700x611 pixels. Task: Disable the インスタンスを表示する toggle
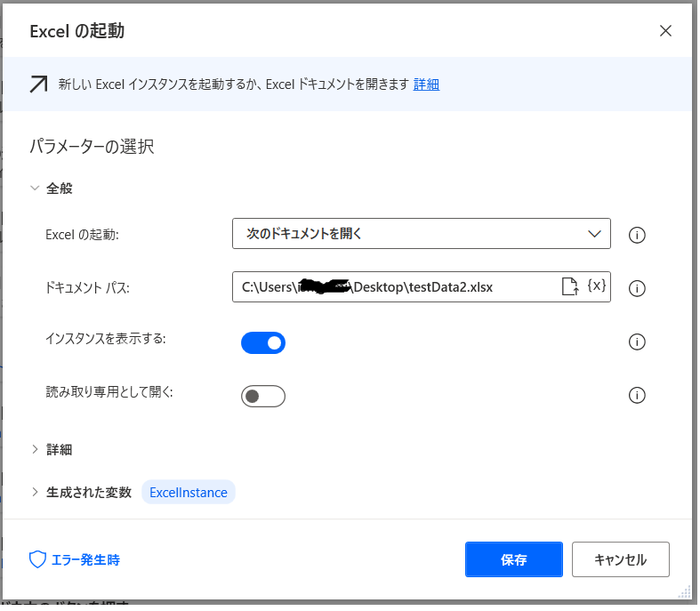click(263, 342)
